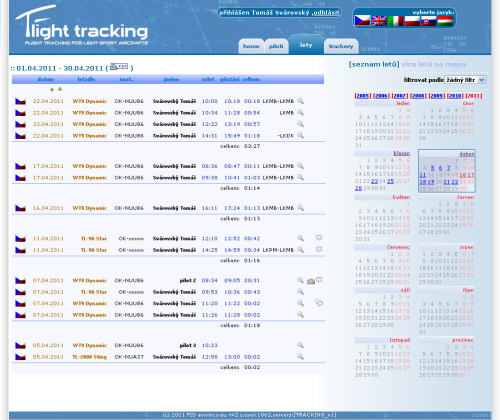The height and width of the screenshot is (420, 500).
Task: Go to the 'piloti' tab
Action: pyautogui.click(x=276, y=46)
